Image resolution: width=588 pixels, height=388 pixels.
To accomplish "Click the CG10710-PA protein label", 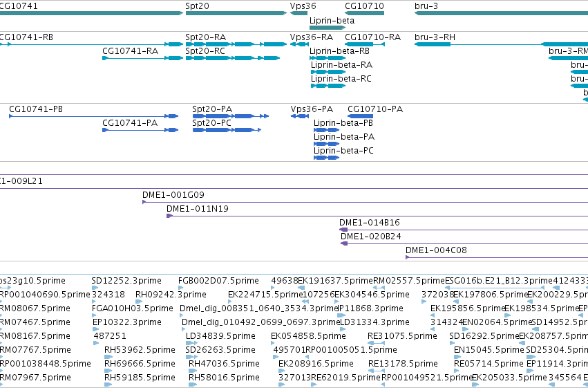I will [x=375, y=109].
